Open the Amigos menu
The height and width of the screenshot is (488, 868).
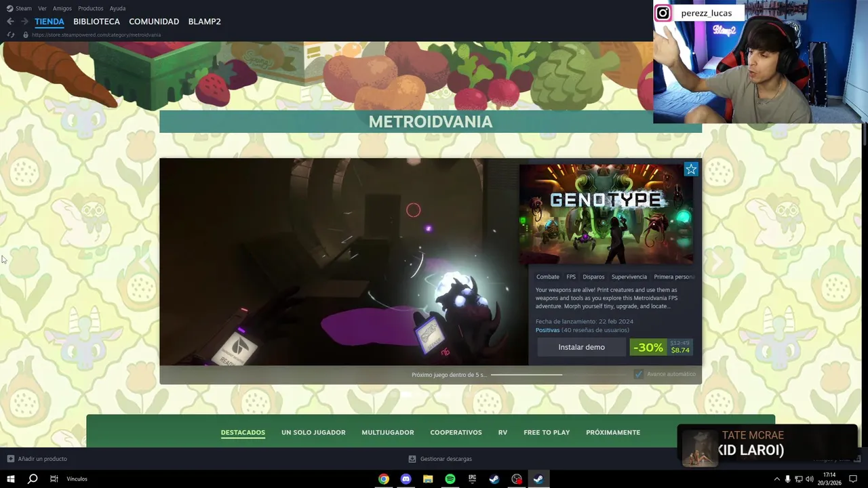[x=62, y=8]
